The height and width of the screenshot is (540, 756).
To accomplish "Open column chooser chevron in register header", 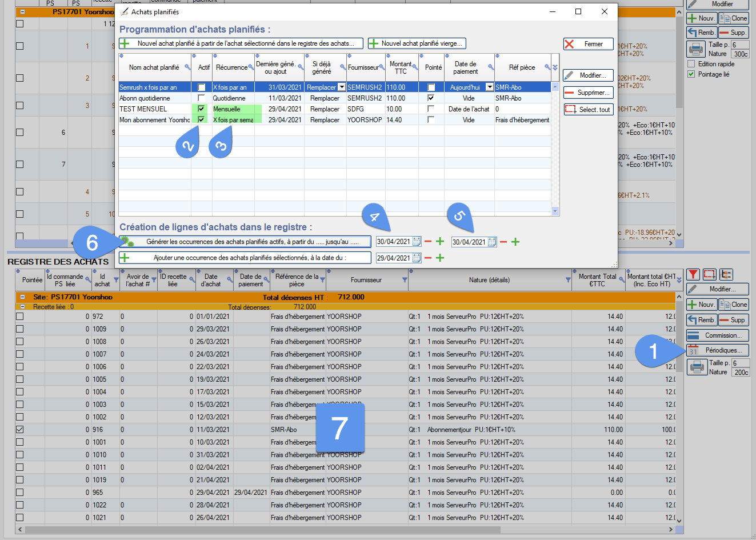I will 679,280.
